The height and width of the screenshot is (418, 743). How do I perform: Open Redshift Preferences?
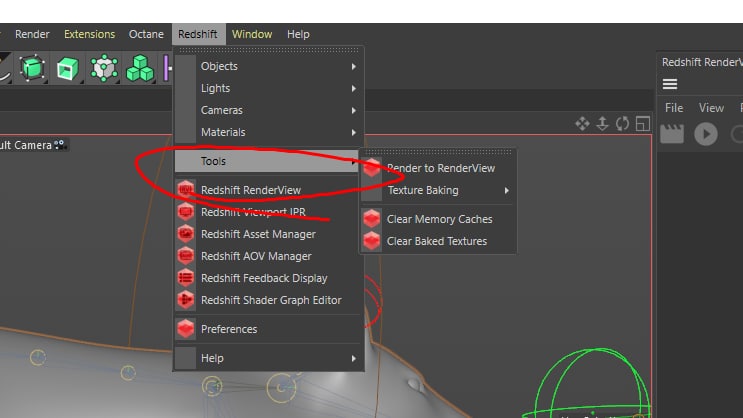(269, 329)
